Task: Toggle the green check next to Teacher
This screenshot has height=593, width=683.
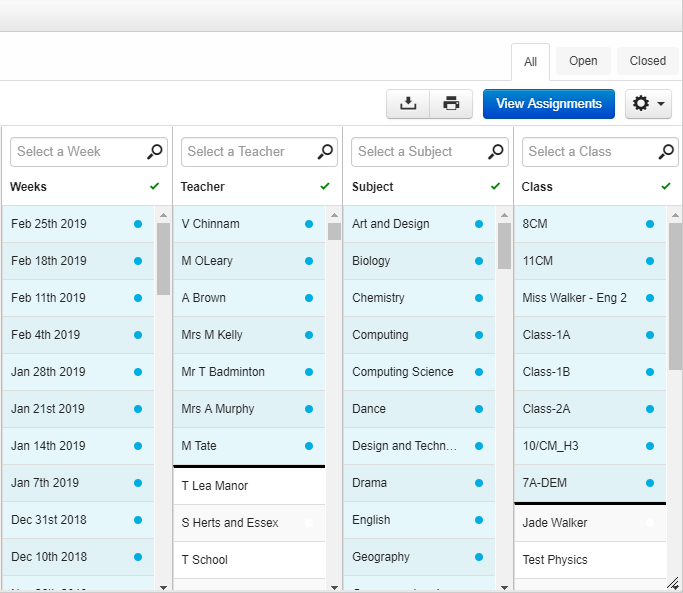Action: coord(325,186)
